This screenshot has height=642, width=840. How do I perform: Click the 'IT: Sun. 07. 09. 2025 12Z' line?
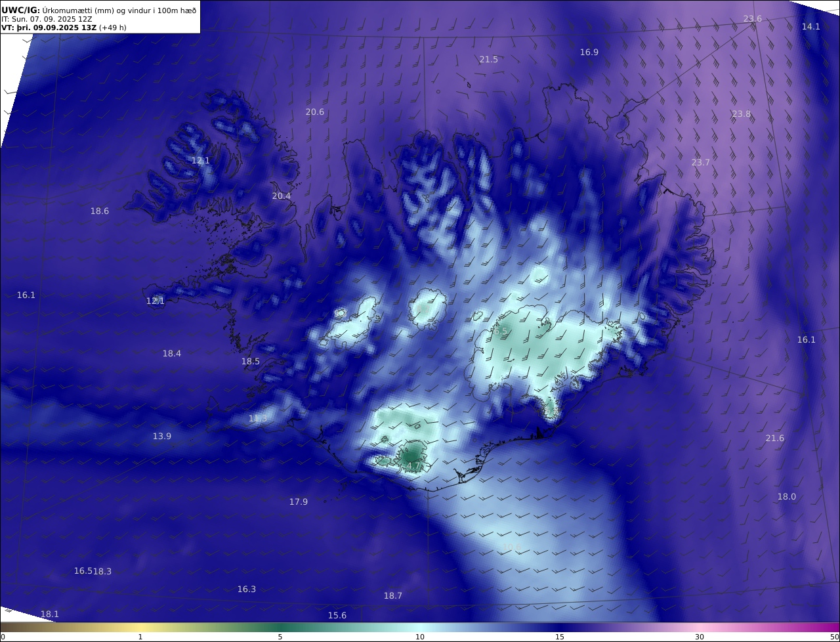tap(47, 19)
